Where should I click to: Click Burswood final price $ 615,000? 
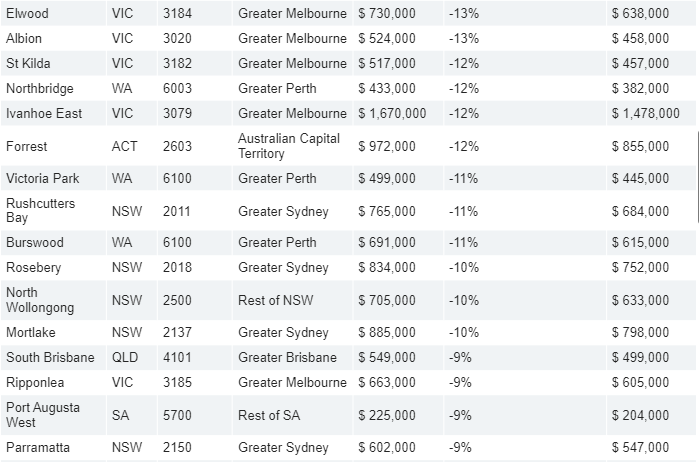pyautogui.click(x=640, y=243)
